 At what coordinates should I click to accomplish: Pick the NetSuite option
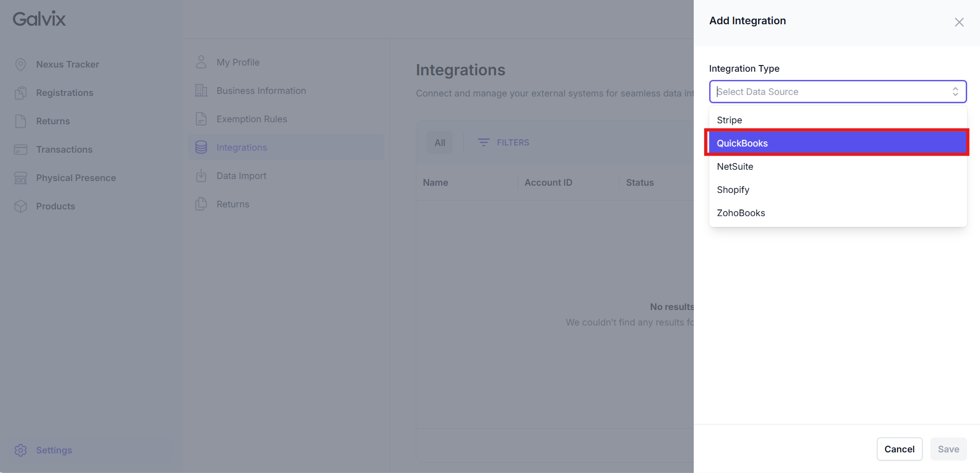click(x=838, y=167)
